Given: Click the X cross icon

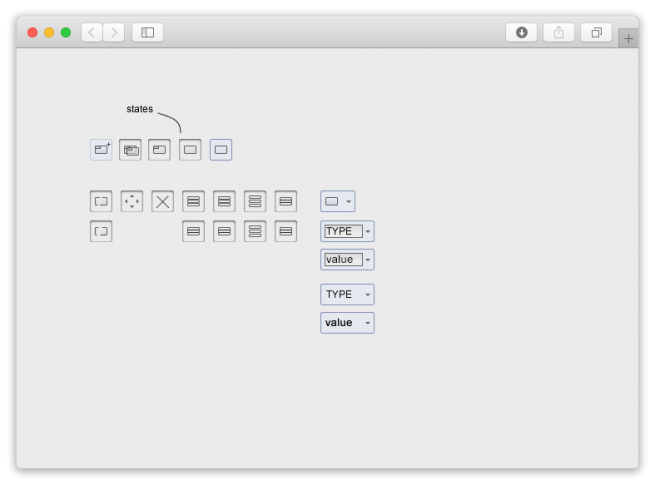Looking at the screenshot, I should coord(163,202).
